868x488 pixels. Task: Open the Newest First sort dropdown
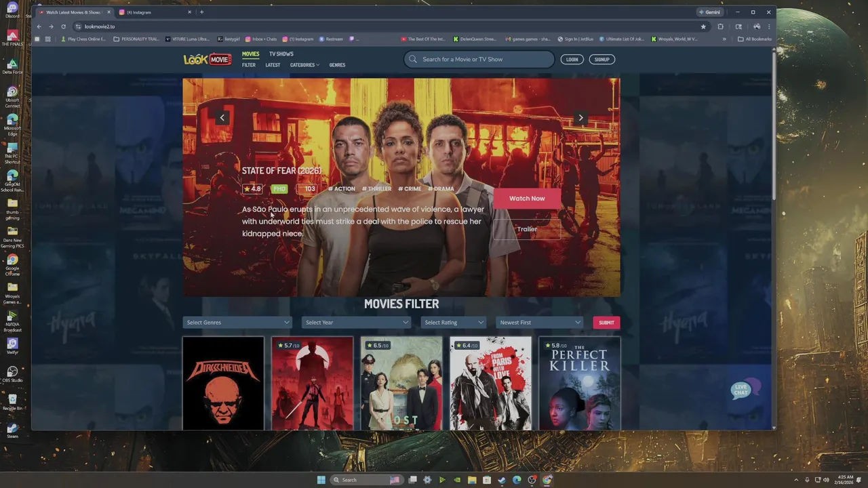click(x=539, y=323)
